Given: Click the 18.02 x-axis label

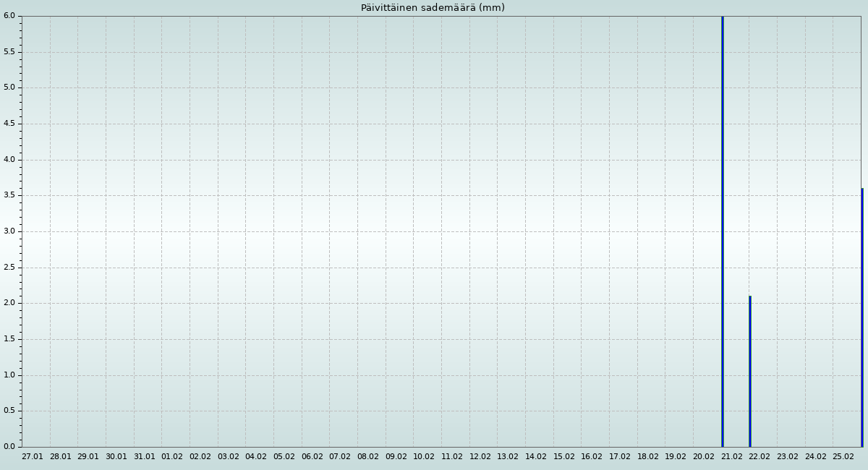Looking at the screenshot, I should 648,457.
